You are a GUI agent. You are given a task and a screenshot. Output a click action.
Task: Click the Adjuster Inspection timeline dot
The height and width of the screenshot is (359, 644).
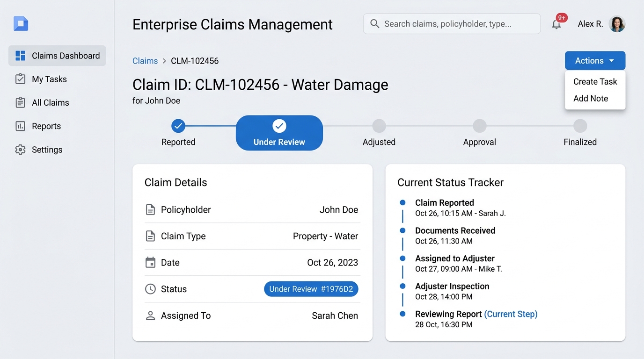coord(402,286)
